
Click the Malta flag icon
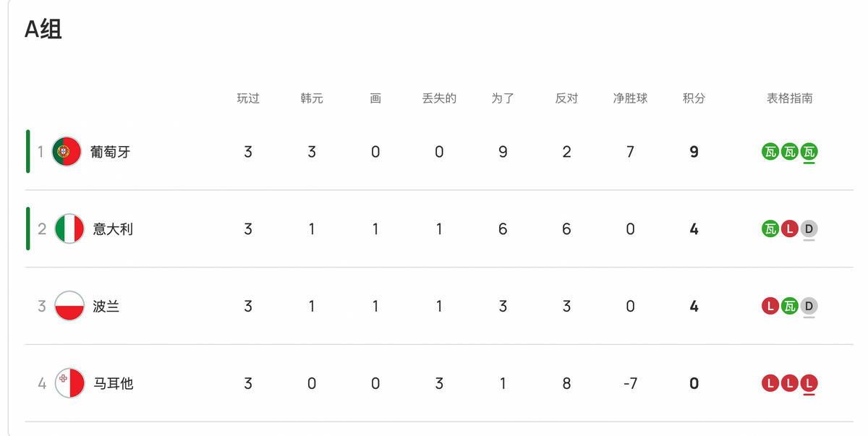[69, 383]
